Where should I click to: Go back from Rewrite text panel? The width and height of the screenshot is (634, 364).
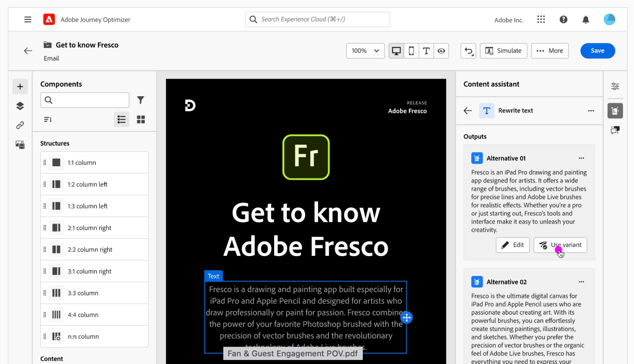[x=468, y=111]
